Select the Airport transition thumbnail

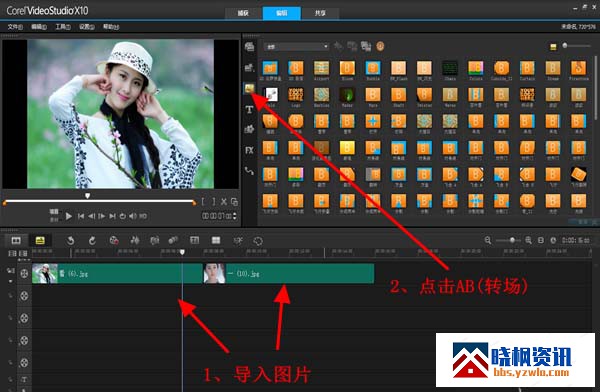(x=321, y=69)
